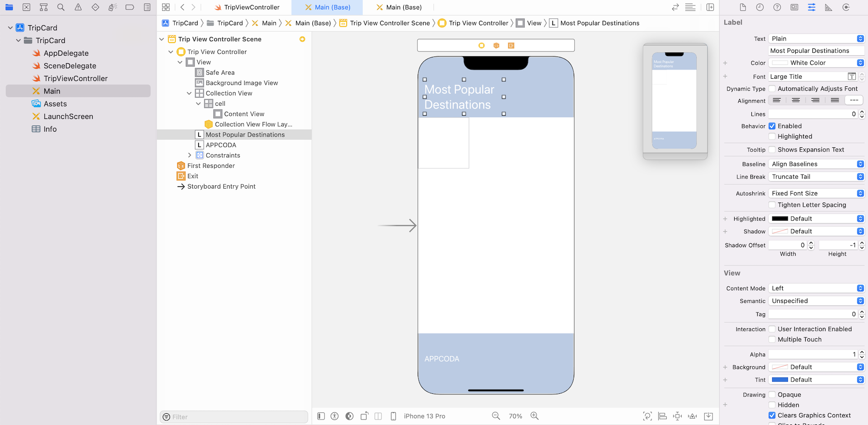
Task: Open the Line Break dropdown
Action: 816,177
